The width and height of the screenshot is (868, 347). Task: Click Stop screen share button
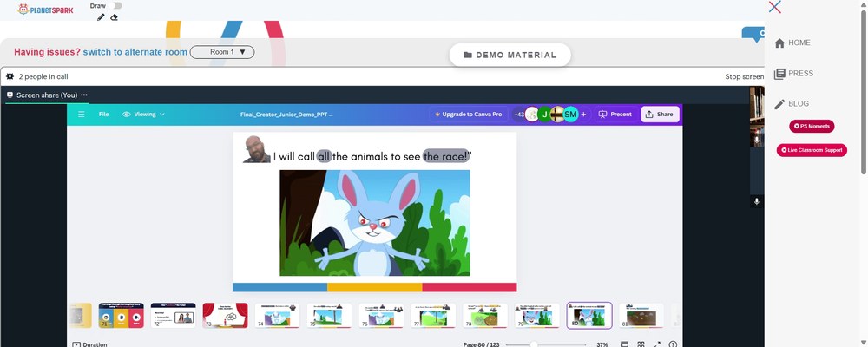(745, 77)
